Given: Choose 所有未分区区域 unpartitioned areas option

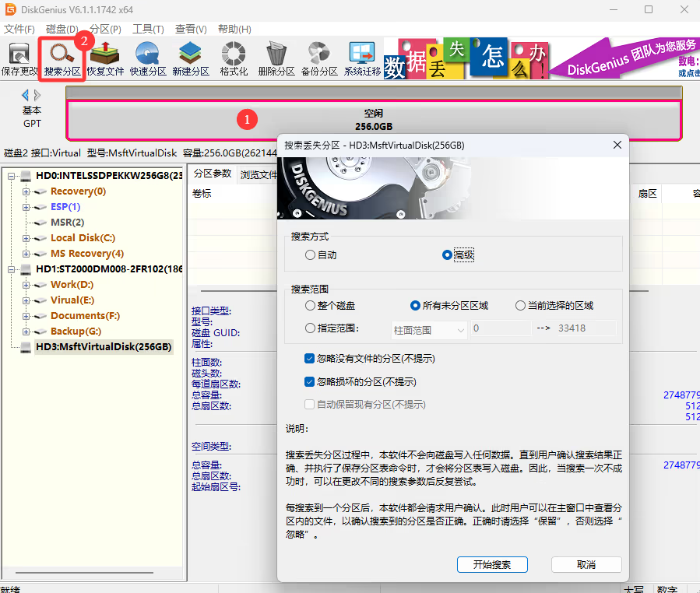Looking at the screenshot, I should (x=449, y=306).
